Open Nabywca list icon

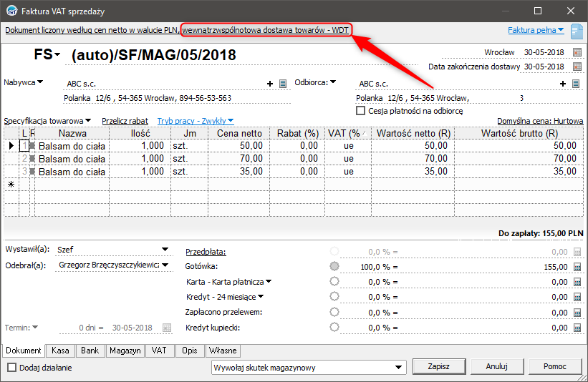coord(282,84)
